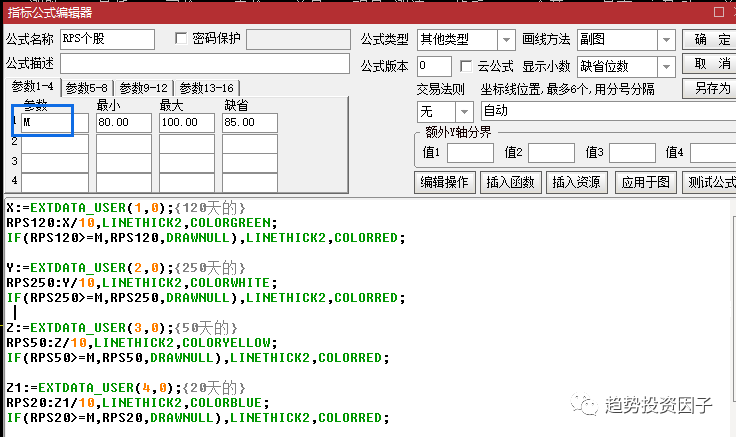Click the 坐标线位置 field showing 自动

(608, 112)
